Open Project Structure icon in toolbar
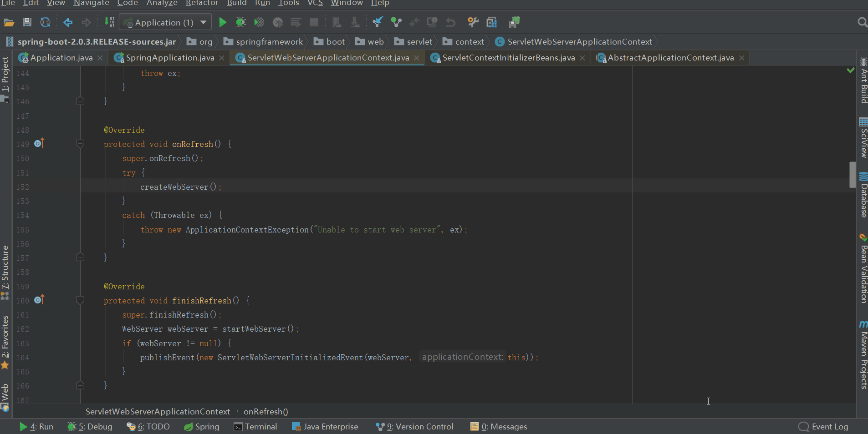Screen dimensions: 868x434 point(491,22)
